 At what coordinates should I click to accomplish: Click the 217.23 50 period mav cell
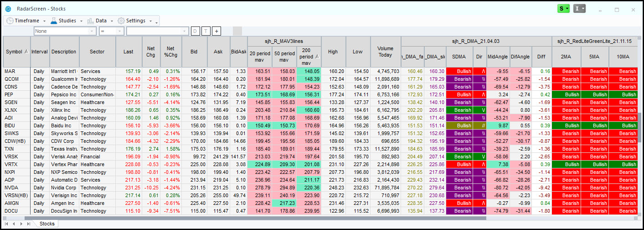[x=284, y=203]
